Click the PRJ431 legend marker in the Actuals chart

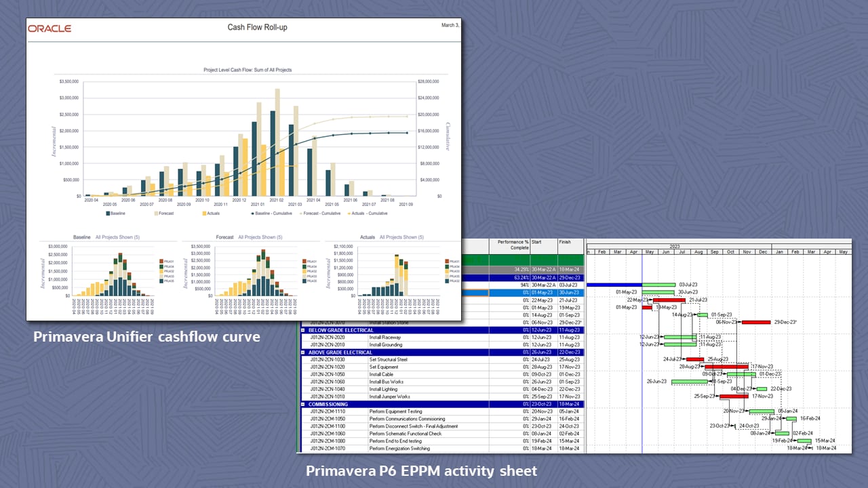[x=446, y=260]
